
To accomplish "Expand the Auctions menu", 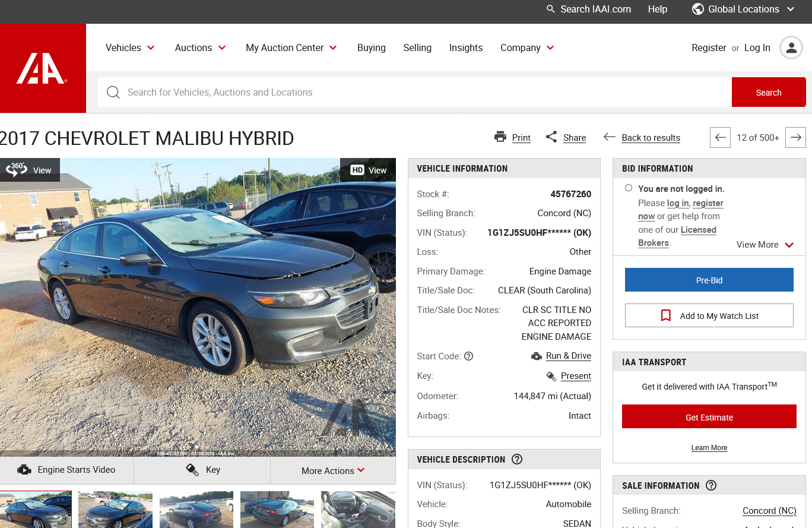I will pos(200,48).
